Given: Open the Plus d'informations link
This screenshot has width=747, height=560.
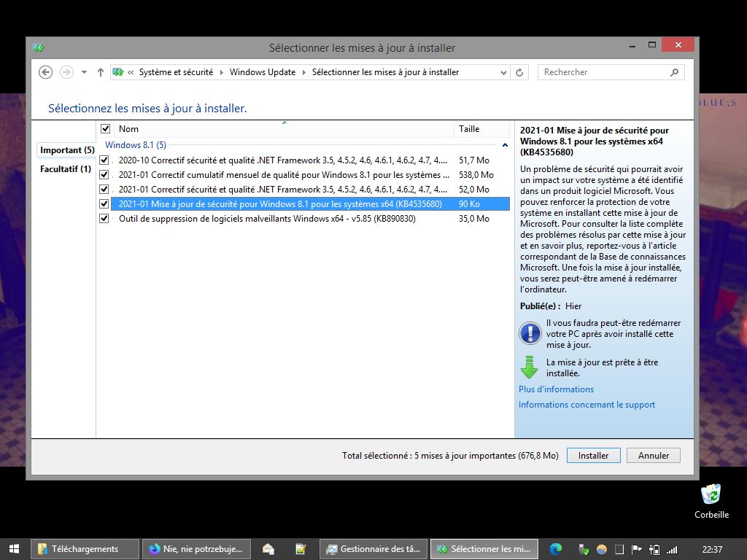Looking at the screenshot, I should 556,389.
